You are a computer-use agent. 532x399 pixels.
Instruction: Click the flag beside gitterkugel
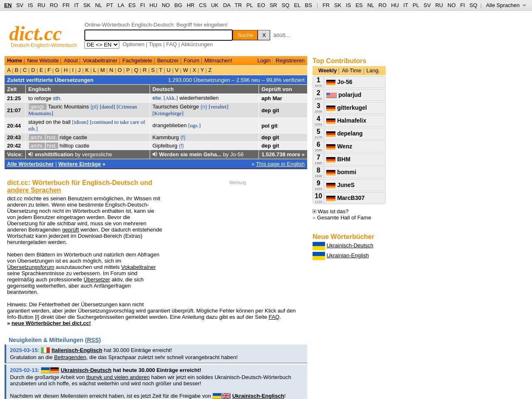[331, 108]
